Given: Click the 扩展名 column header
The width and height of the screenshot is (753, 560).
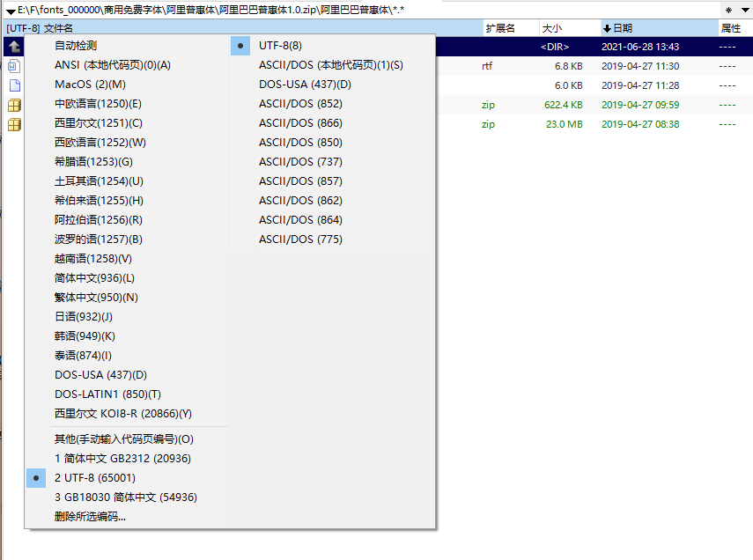Looking at the screenshot, I should point(500,28).
